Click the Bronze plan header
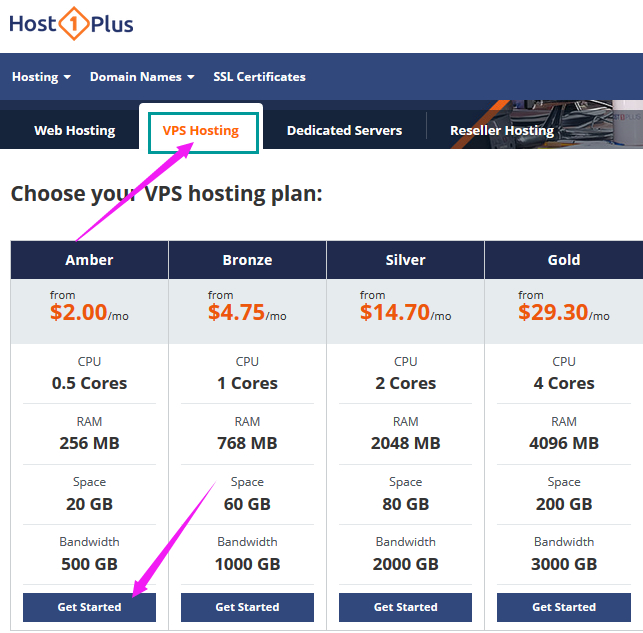The image size is (643, 633). click(247, 260)
